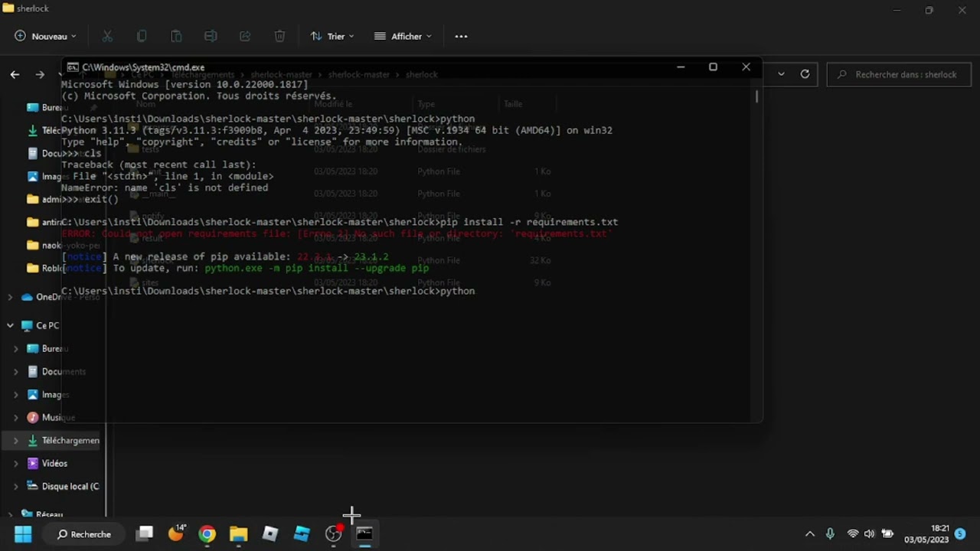Click the Copy icon in Explorer toolbar
This screenshot has height=551, width=980.
coord(142,36)
